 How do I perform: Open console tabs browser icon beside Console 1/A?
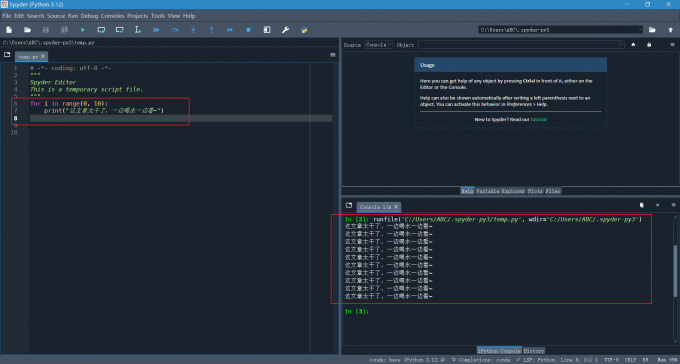pos(349,205)
